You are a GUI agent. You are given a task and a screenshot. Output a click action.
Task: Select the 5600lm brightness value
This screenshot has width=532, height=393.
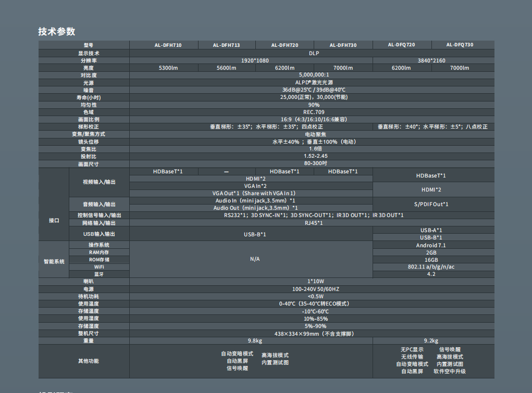coord(226,68)
